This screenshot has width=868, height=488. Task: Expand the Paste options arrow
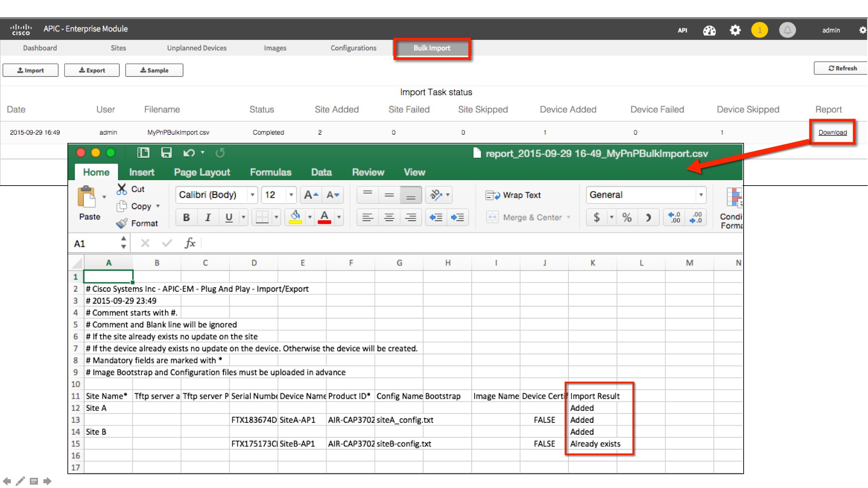[x=104, y=197]
